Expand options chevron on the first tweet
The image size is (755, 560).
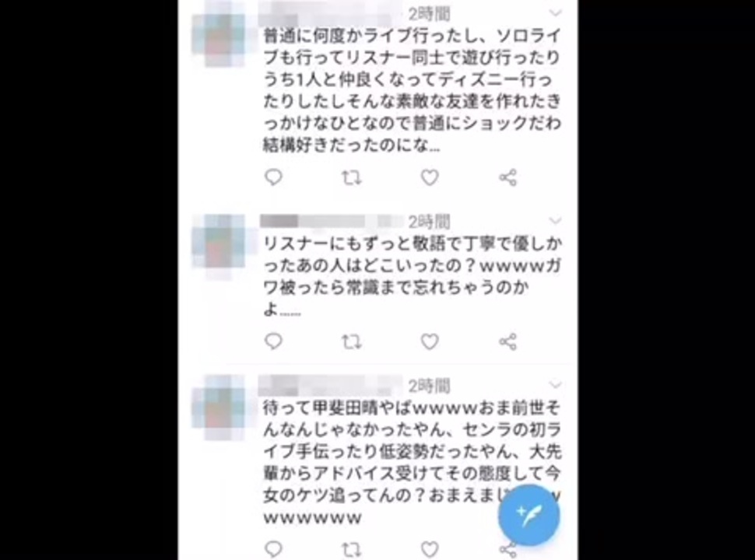[x=556, y=13]
